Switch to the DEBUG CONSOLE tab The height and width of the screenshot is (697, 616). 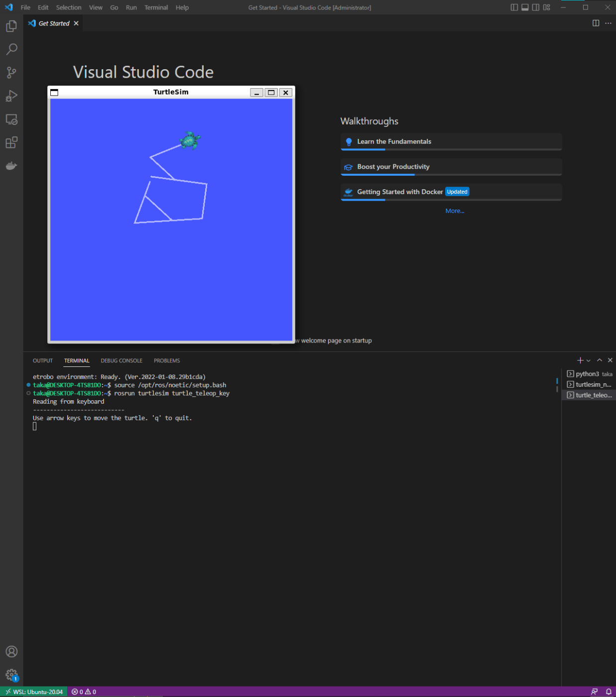(x=122, y=360)
